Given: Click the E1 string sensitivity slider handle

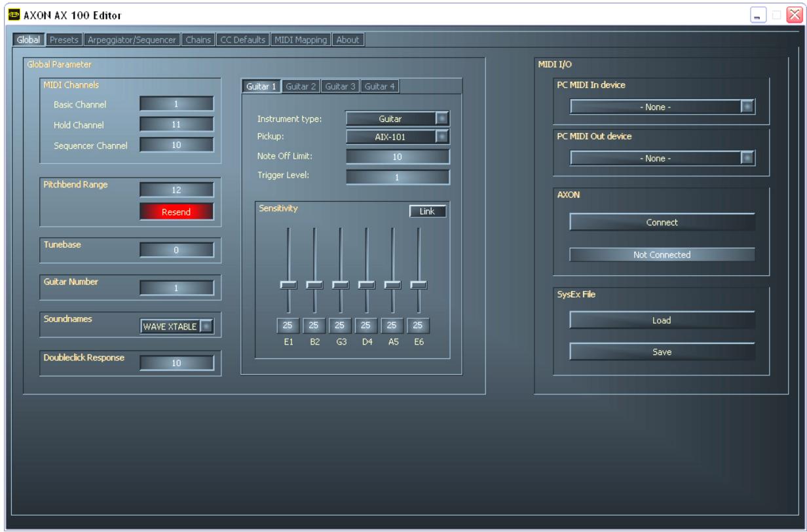Looking at the screenshot, I should (288, 284).
